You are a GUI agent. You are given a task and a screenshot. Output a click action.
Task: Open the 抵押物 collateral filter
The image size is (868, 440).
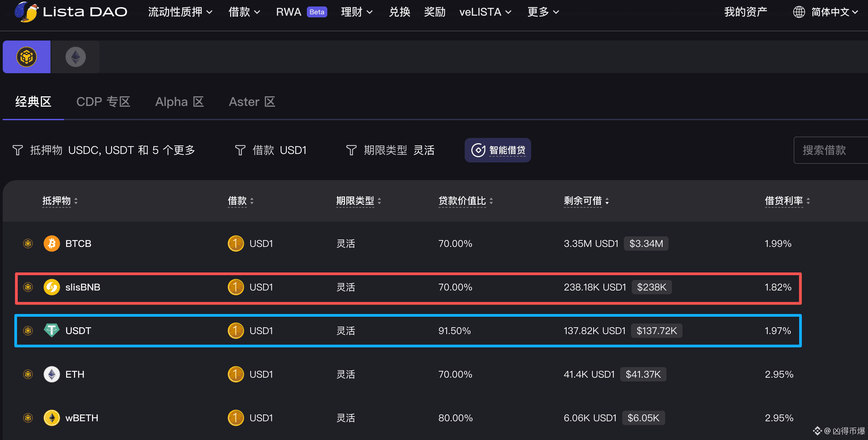click(104, 150)
